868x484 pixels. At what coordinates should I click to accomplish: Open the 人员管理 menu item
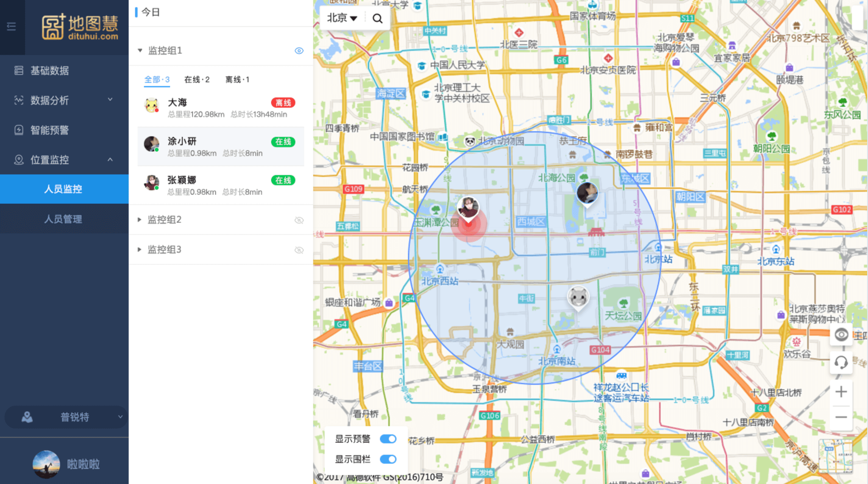tap(64, 219)
